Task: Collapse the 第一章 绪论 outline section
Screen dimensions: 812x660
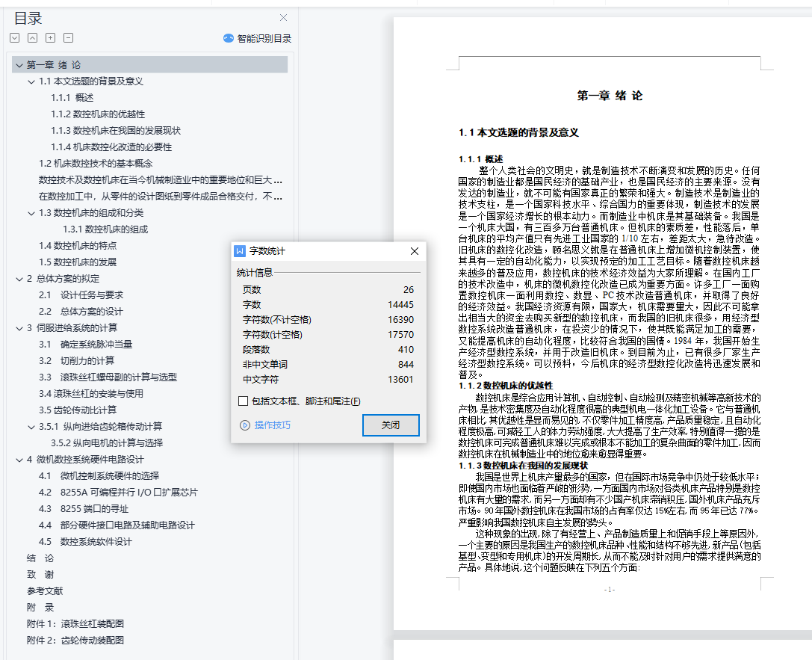Action: click(19, 65)
